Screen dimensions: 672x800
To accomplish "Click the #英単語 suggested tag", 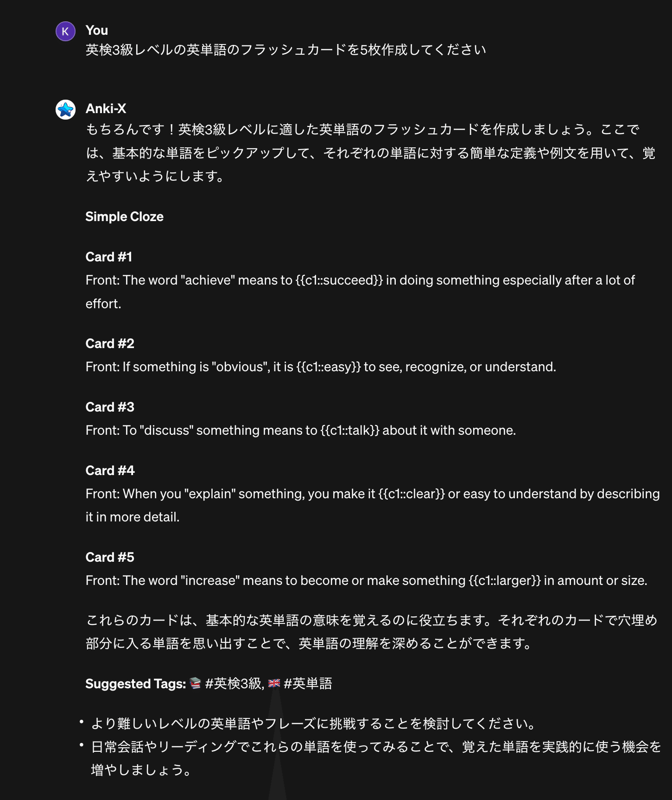I will coord(308,684).
